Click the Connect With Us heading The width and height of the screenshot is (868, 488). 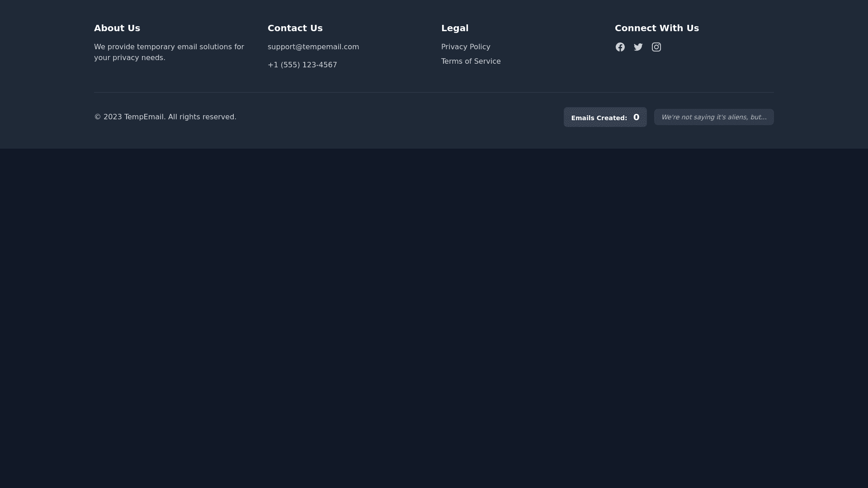[656, 28]
